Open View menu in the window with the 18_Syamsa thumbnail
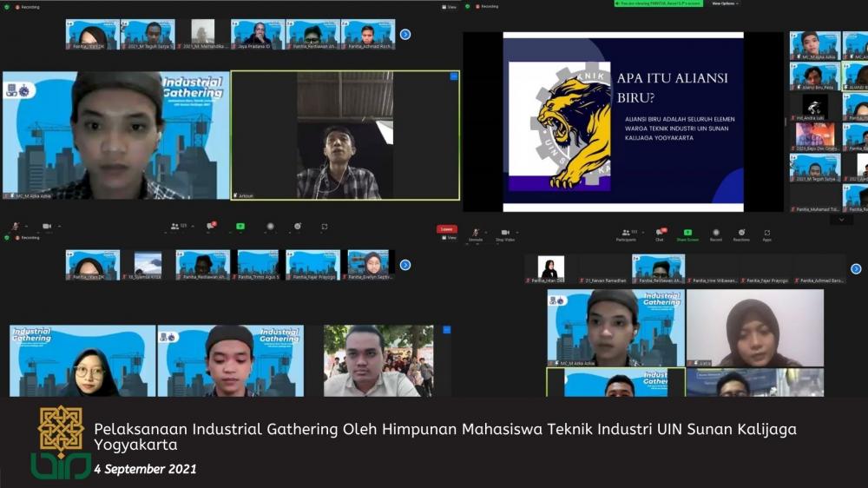The height and width of the screenshot is (488, 868). tap(449, 238)
